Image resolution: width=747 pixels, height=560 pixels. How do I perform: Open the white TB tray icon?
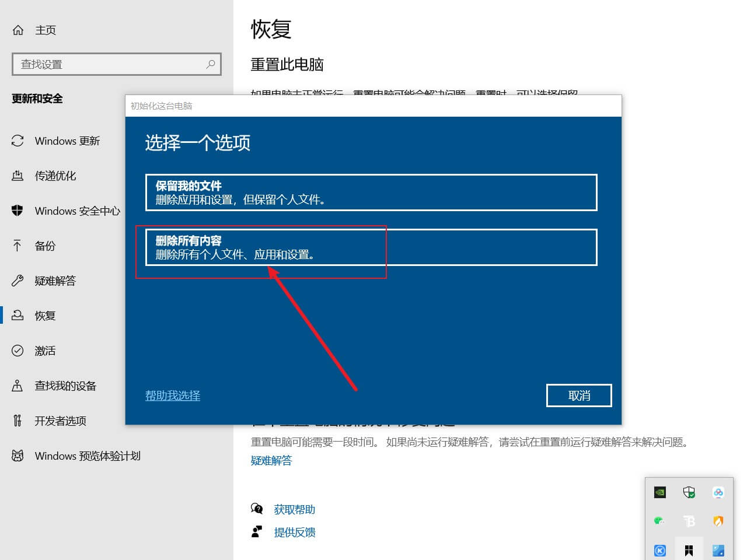689,521
